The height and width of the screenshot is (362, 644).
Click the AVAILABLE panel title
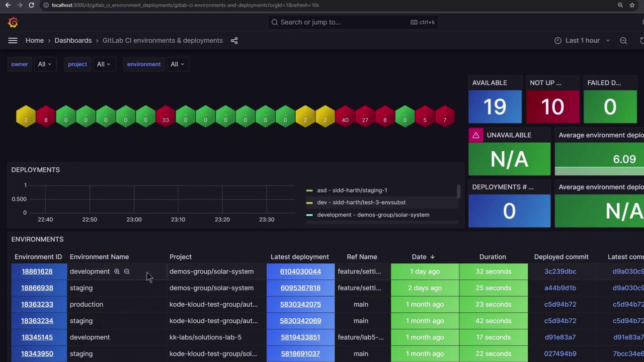click(490, 83)
